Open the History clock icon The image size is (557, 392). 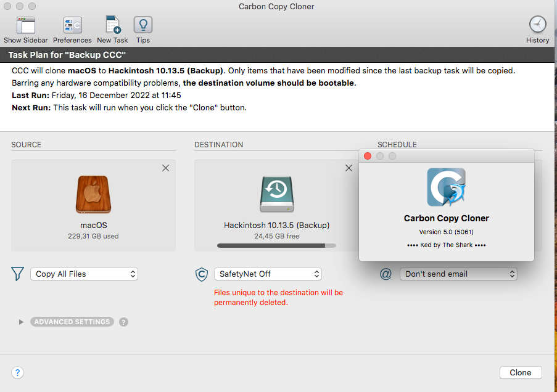537,25
